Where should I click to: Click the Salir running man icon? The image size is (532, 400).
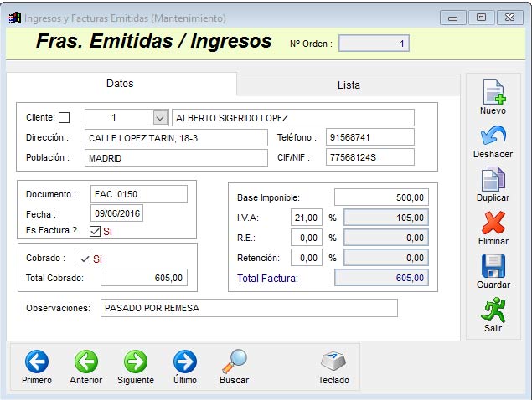coord(493,310)
